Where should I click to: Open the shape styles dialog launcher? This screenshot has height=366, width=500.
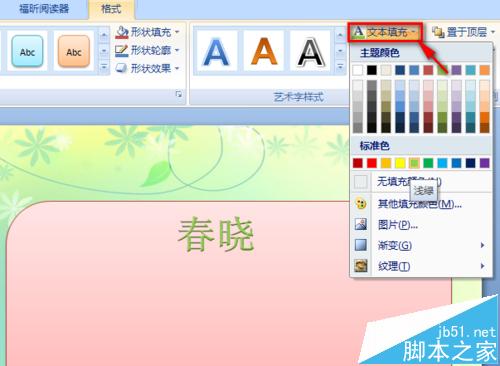pos(179,94)
